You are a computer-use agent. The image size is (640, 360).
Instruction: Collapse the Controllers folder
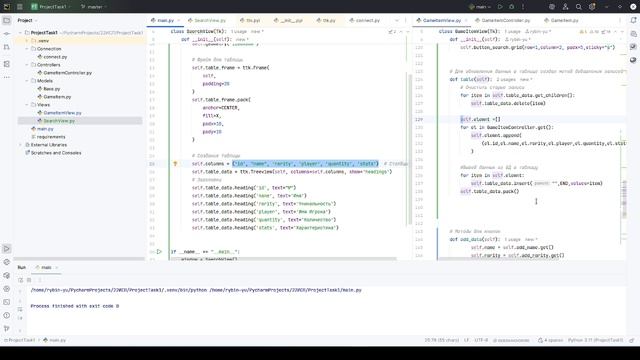click(27, 64)
